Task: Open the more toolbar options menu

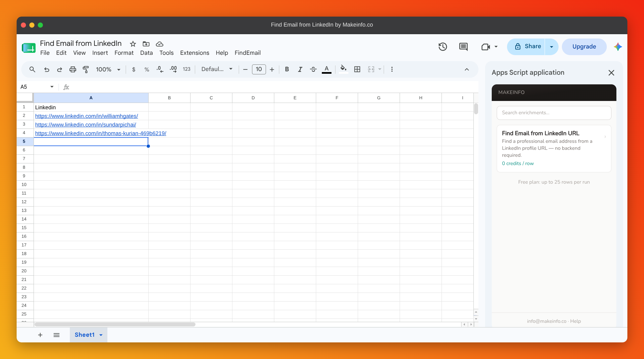Action: point(392,69)
